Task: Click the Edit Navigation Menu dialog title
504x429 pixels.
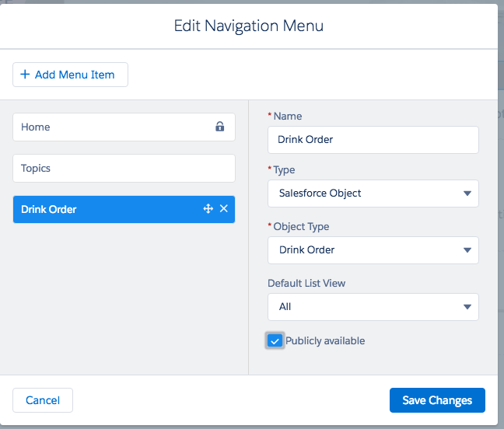Action: (249, 26)
